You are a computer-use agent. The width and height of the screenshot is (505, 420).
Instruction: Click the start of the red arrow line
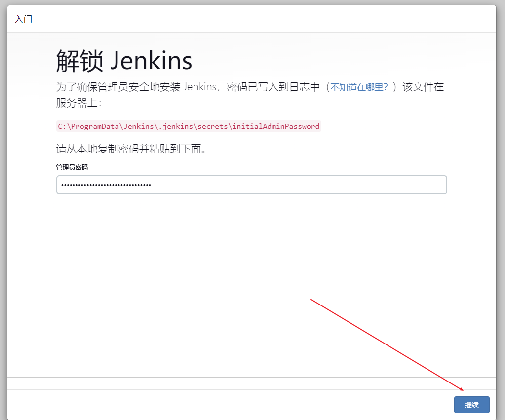pyautogui.click(x=311, y=299)
